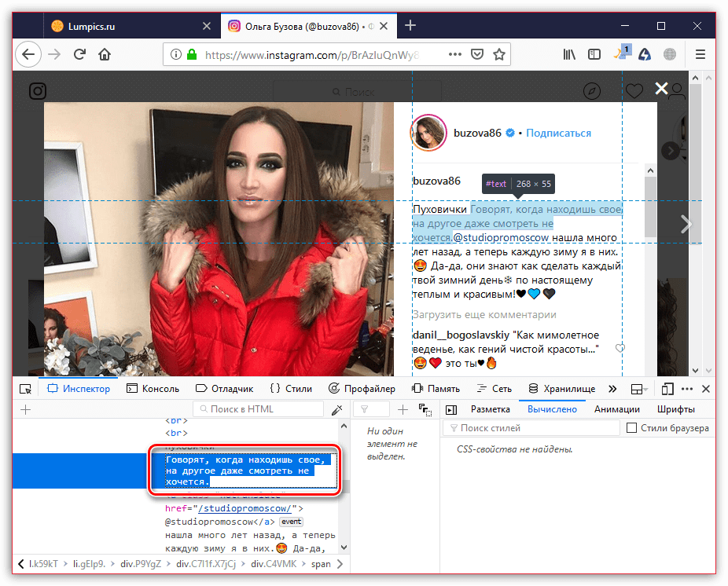Activate the element picker tool in DevTools

pos(25,389)
